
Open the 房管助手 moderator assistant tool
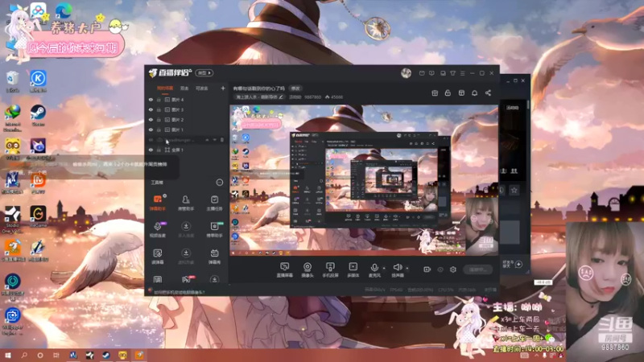pos(186,203)
